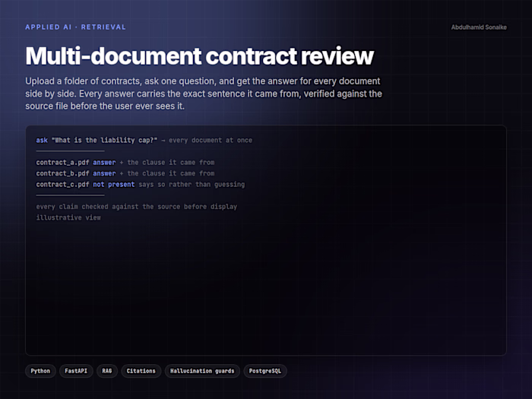Click the RAG tag
This screenshot has width=532, height=399.
107,371
